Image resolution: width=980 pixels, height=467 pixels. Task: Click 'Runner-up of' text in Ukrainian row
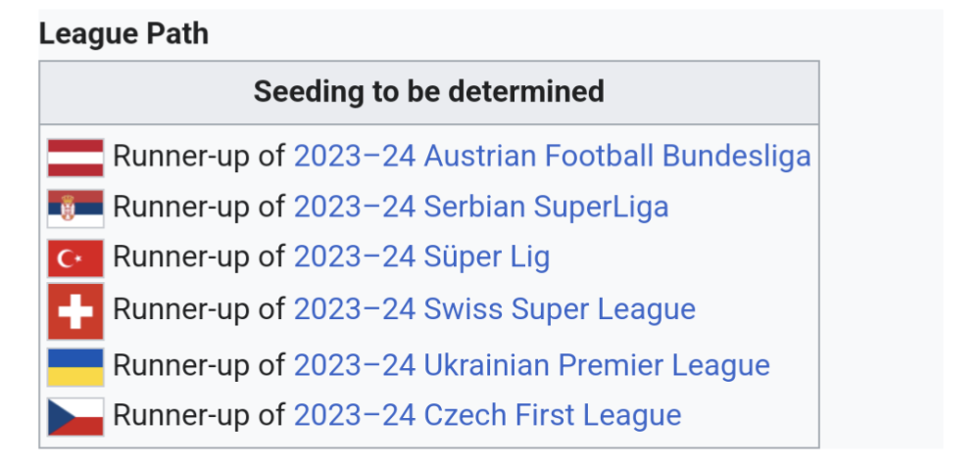coord(199,365)
